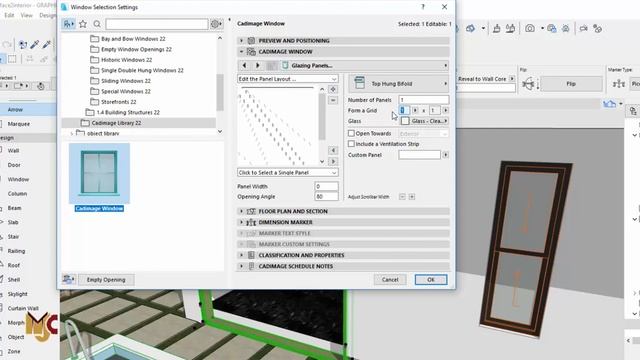The width and height of the screenshot is (640, 360).
Task: Select the Slab tool in toolbox
Action: point(13,222)
